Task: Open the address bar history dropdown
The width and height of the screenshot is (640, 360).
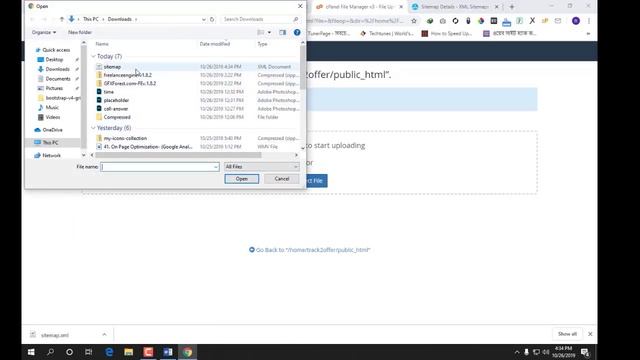Action: point(204,19)
